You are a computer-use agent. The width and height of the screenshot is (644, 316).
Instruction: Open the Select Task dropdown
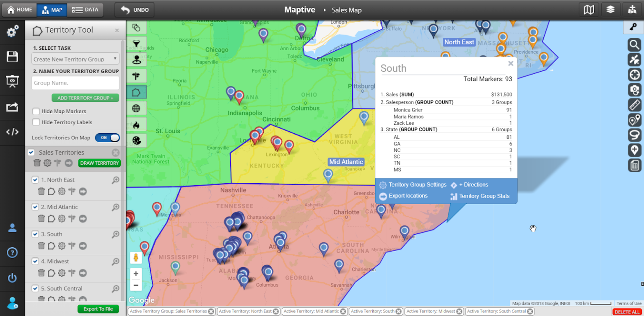(75, 59)
